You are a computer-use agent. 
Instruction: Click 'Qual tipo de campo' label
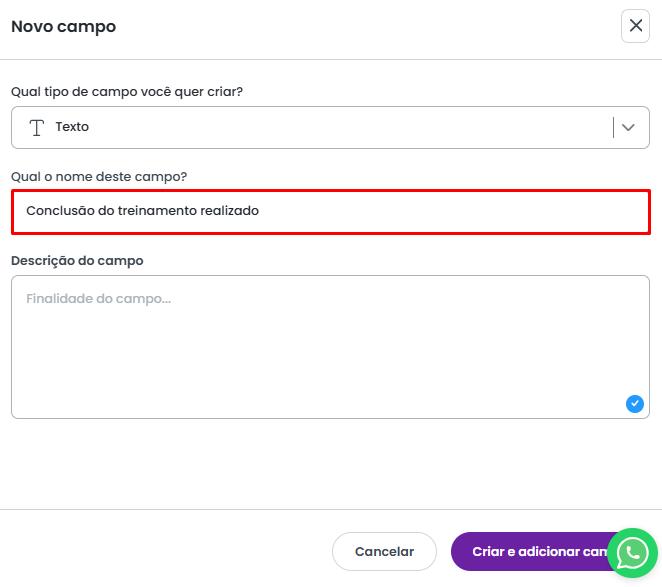[127, 91]
